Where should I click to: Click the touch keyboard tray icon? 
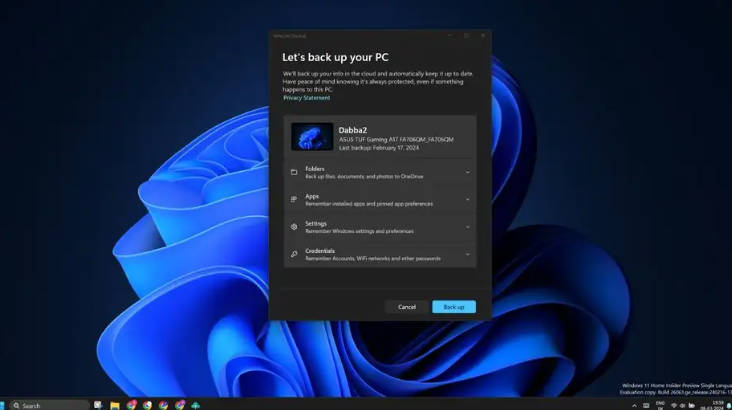(646, 406)
